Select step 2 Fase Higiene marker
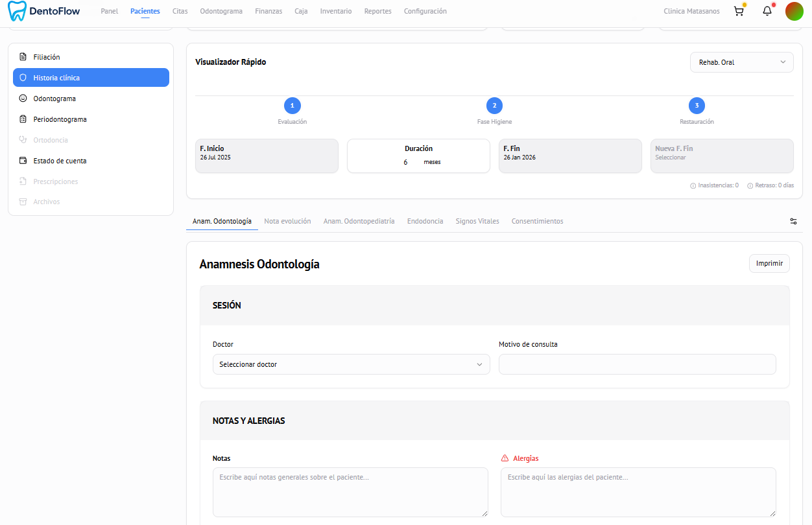The height and width of the screenshot is (525, 812). 494,106
